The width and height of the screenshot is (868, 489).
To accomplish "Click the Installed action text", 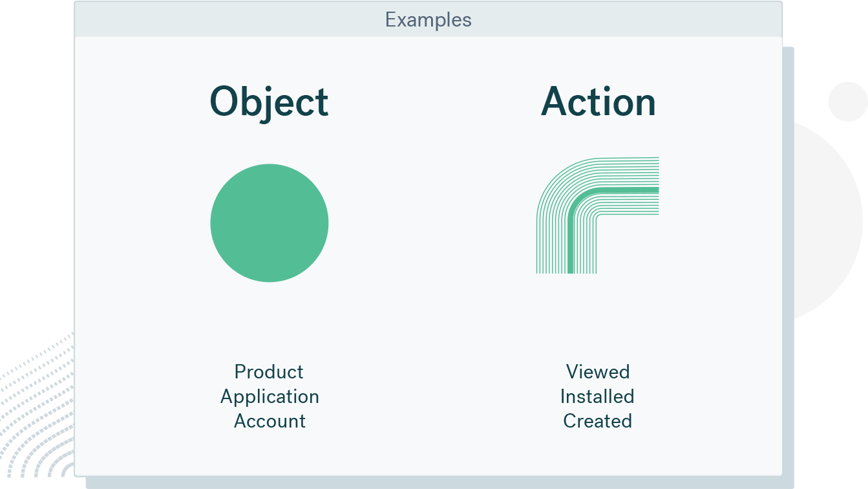I will [597, 397].
